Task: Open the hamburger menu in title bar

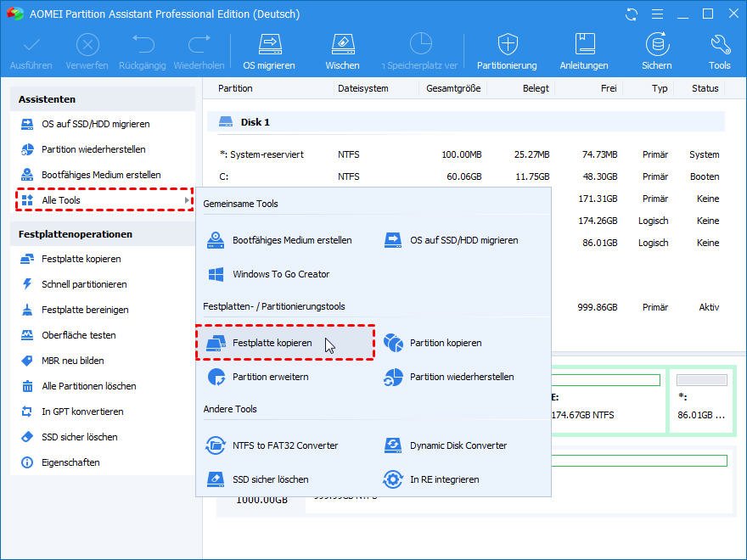Action: click(657, 14)
